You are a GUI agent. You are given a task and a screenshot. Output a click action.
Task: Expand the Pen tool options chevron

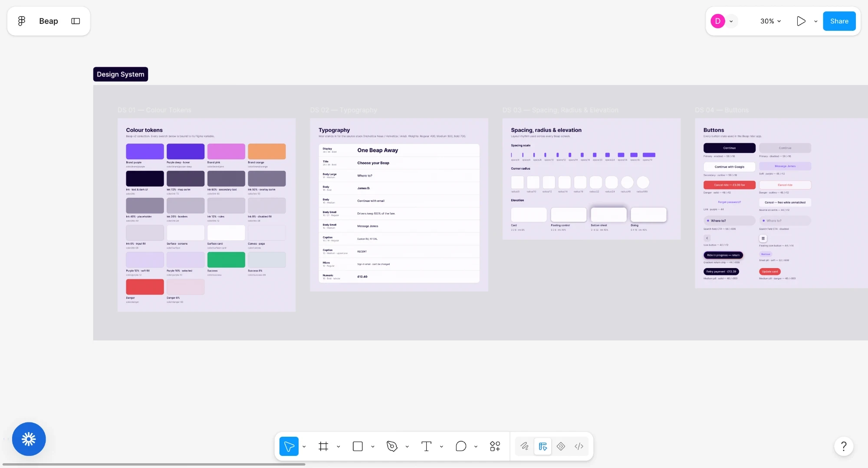click(407, 446)
